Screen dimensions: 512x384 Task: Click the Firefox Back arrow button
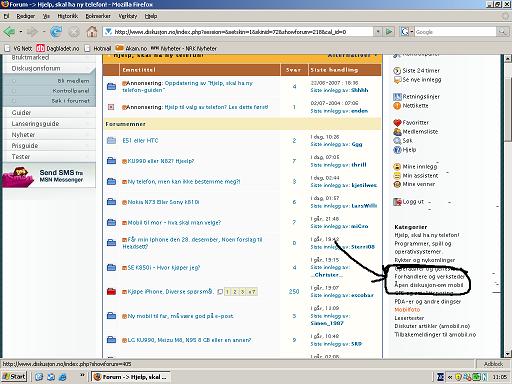point(9,32)
